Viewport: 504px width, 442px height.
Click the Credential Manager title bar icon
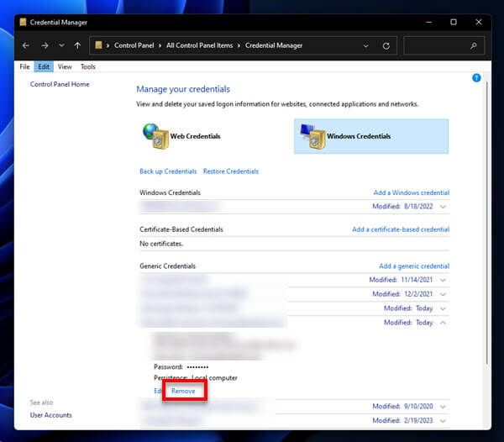(x=23, y=22)
